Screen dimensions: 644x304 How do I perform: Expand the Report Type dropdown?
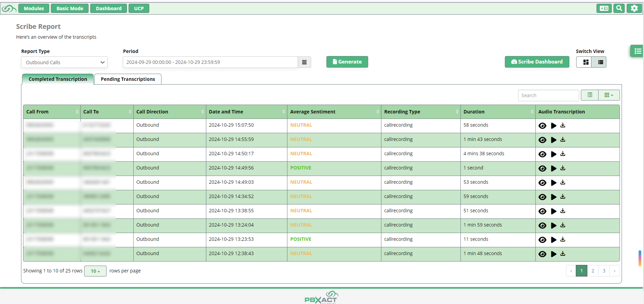64,62
